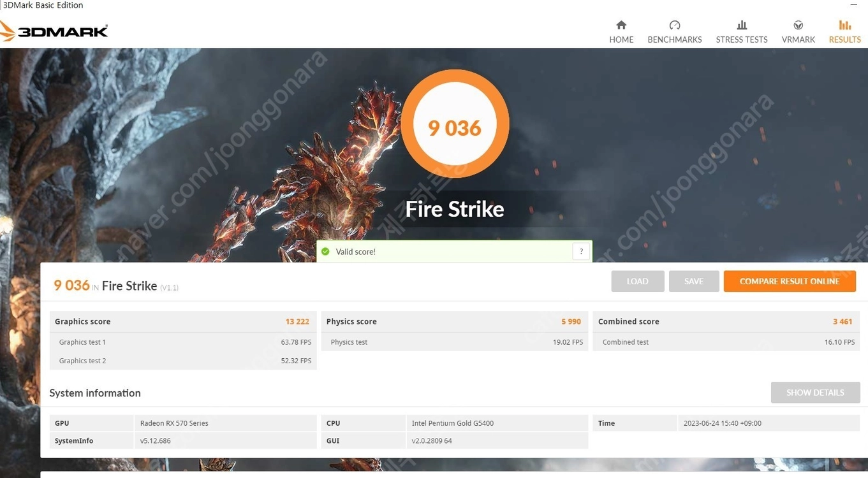The image size is (868, 478).
Task: Minimize the 3DMark window
Action: [853, 5]
